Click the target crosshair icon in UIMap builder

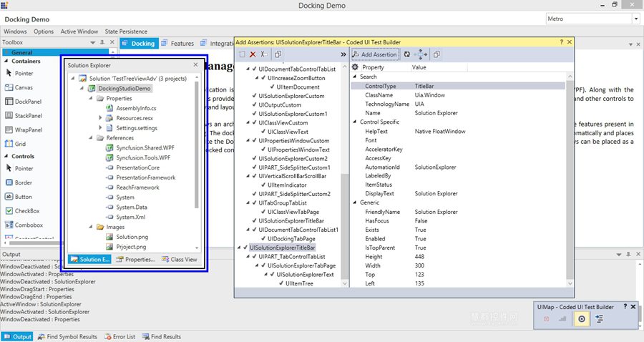click(x=582, y=318)
